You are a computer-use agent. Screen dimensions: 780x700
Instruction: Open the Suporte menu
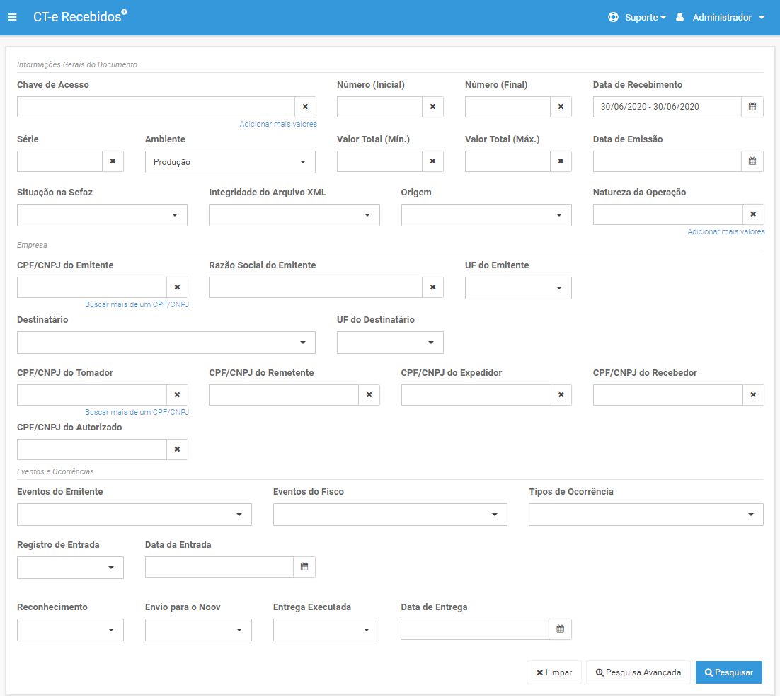(x=646, y=18)
